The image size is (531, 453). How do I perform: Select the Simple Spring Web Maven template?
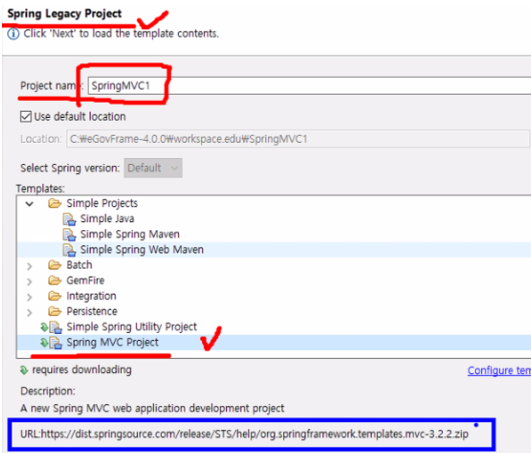pyautogui.click(x=142, y=250)
